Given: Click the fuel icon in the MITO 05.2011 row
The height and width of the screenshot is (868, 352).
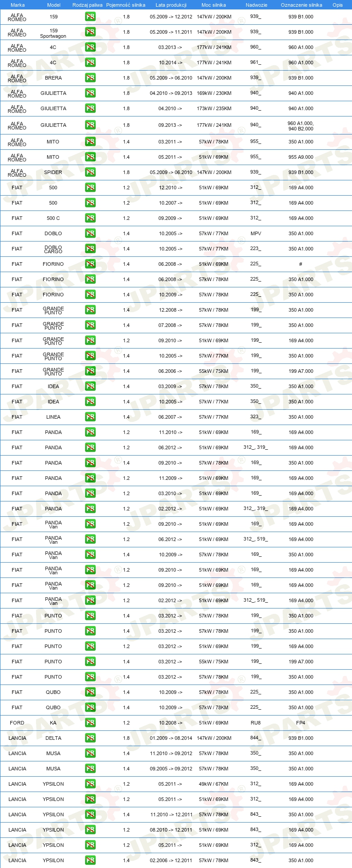Looking at the screenshot, I should coord(90,157).
